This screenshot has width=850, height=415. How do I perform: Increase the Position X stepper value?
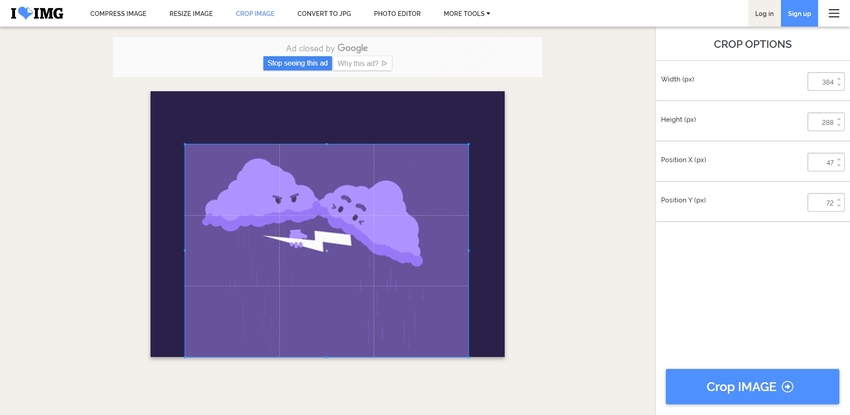tap(839, 158)
